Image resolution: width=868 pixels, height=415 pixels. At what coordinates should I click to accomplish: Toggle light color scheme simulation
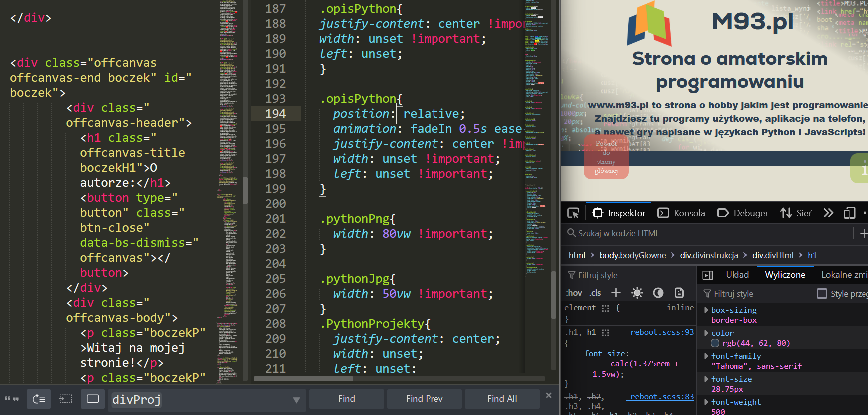[x=637, y=293]
